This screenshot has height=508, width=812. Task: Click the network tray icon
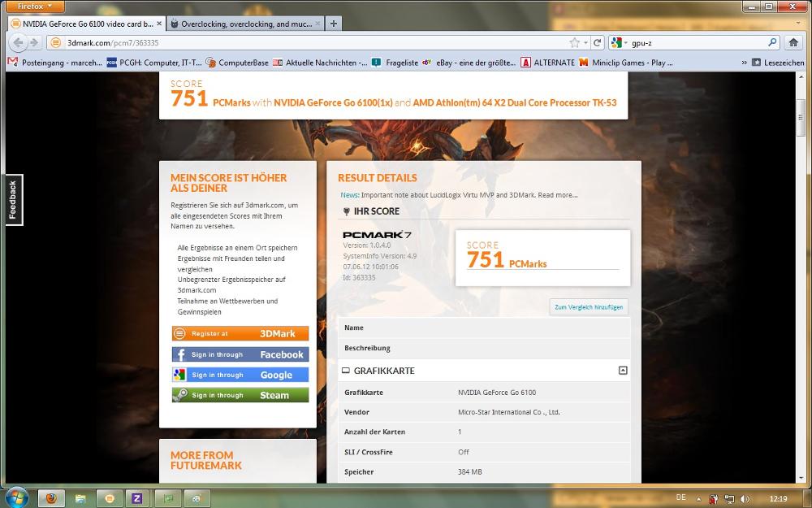point(729,499)
